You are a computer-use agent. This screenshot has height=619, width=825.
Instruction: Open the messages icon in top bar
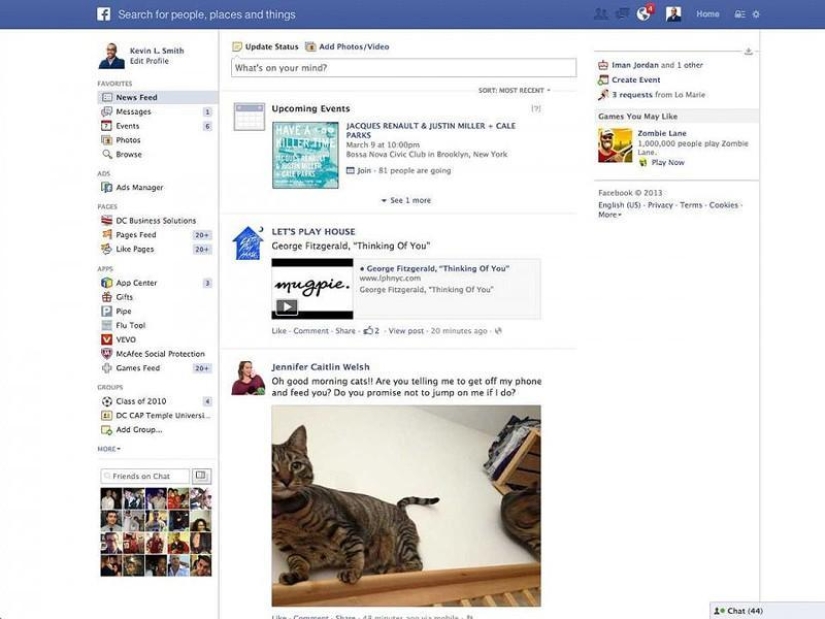point(622,14)
